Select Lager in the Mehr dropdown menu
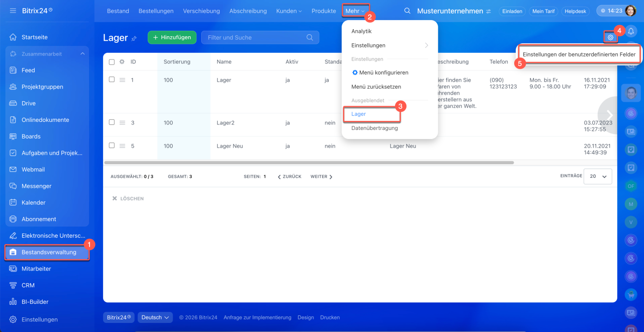Screen dimensions: 644x332 tap(359, 114)
